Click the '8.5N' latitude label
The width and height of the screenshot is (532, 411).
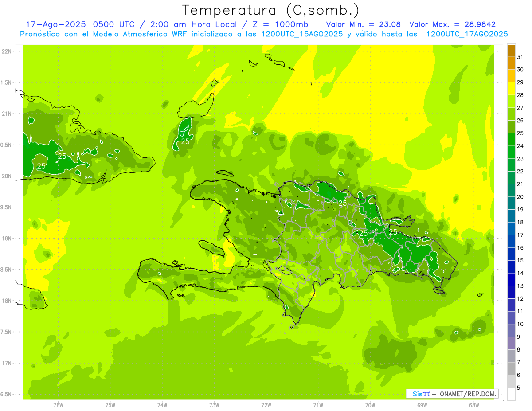pyautogui.click(x=7, y=270)
